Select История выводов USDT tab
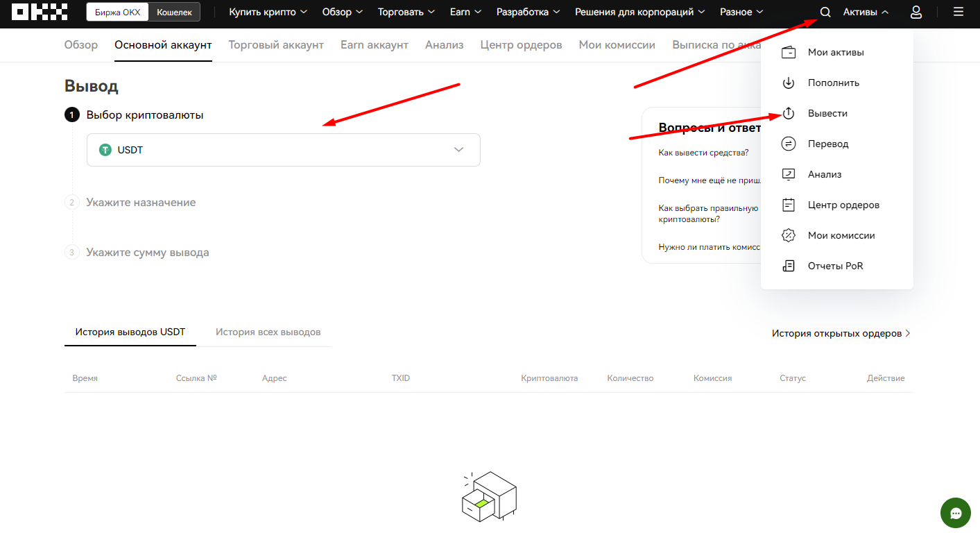This screenshot has height=533, width=980. [x=130, y=332]
